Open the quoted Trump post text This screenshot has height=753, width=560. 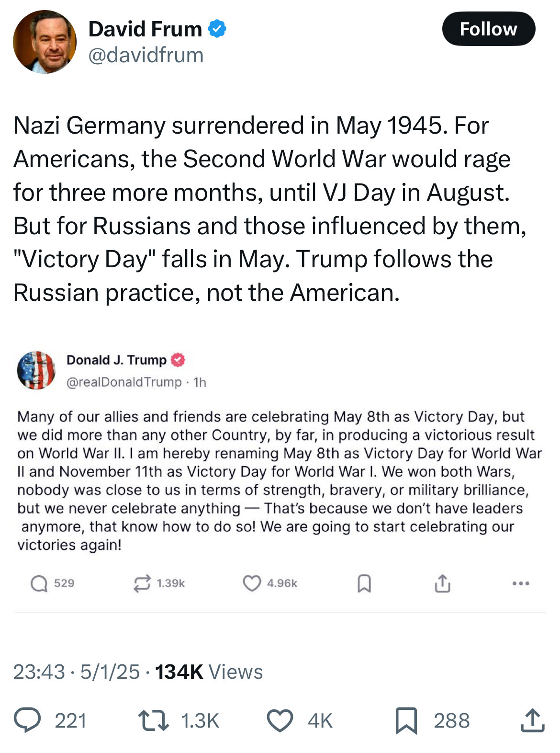coord(280,480)
